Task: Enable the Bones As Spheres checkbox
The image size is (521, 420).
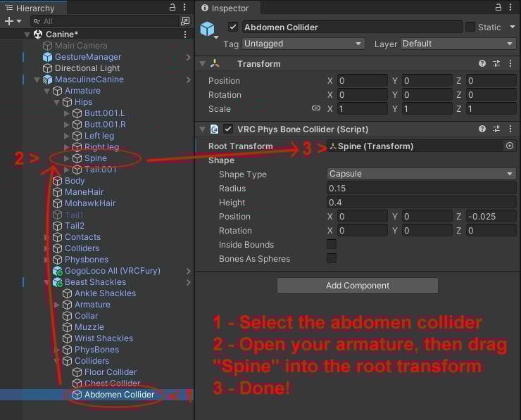Action: point(332,258)
